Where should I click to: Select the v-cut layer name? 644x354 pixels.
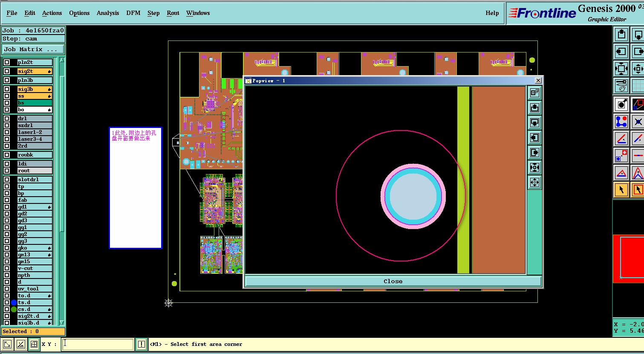35,268
